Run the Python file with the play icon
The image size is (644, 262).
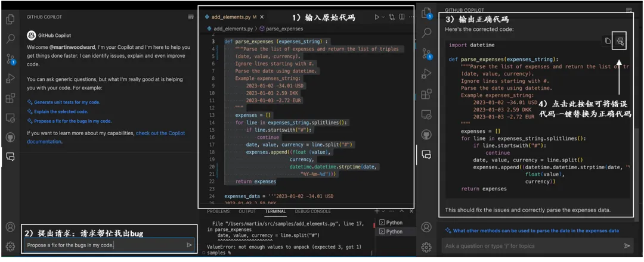coord(377,17)
